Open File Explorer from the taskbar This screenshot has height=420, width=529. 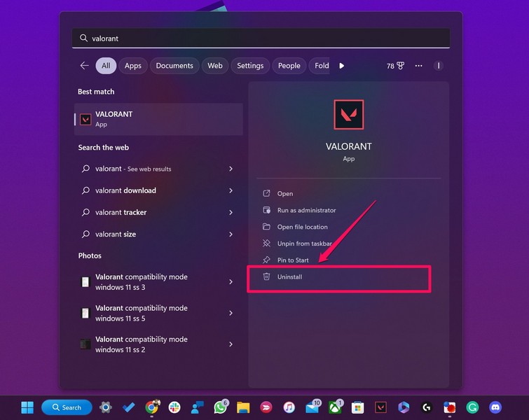pos(243,407)
